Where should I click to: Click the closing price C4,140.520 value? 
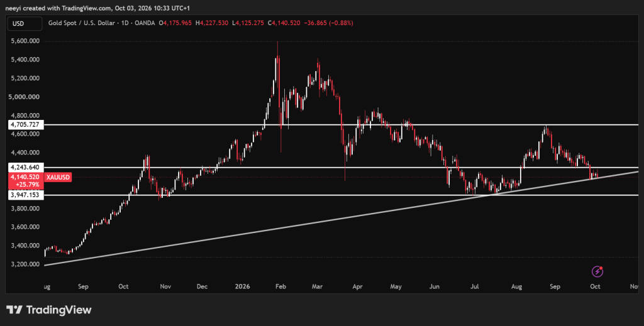click(x=284, y=23)
